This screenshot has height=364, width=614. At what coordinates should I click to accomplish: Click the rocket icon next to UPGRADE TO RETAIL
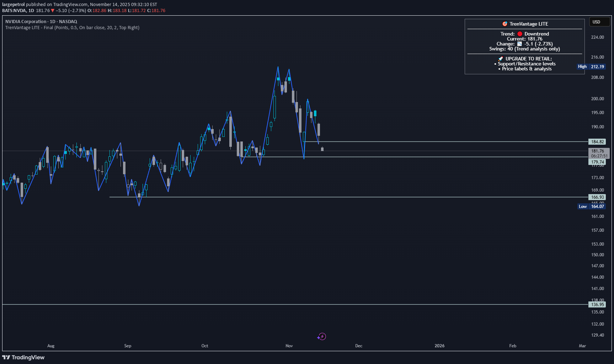501,59
